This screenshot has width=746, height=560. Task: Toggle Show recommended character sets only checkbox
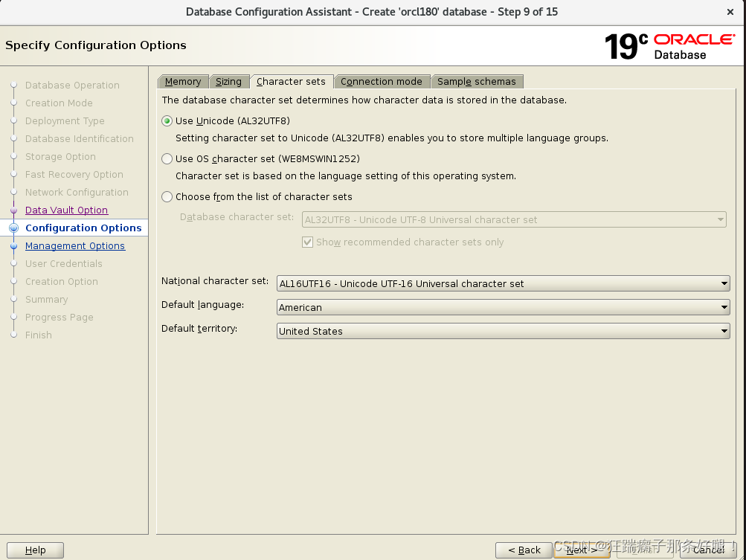pos(308,242)
